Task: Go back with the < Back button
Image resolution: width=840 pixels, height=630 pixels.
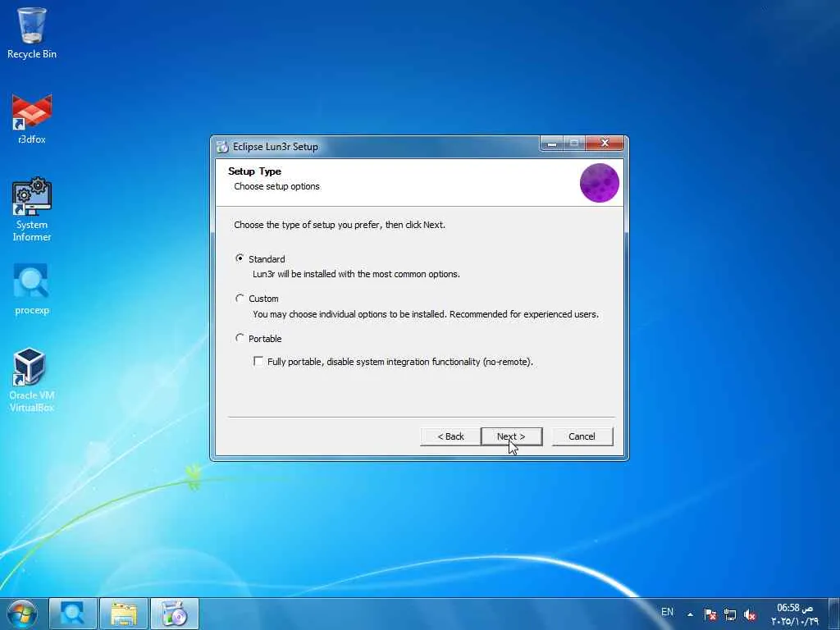Action: tap(450, 436)
